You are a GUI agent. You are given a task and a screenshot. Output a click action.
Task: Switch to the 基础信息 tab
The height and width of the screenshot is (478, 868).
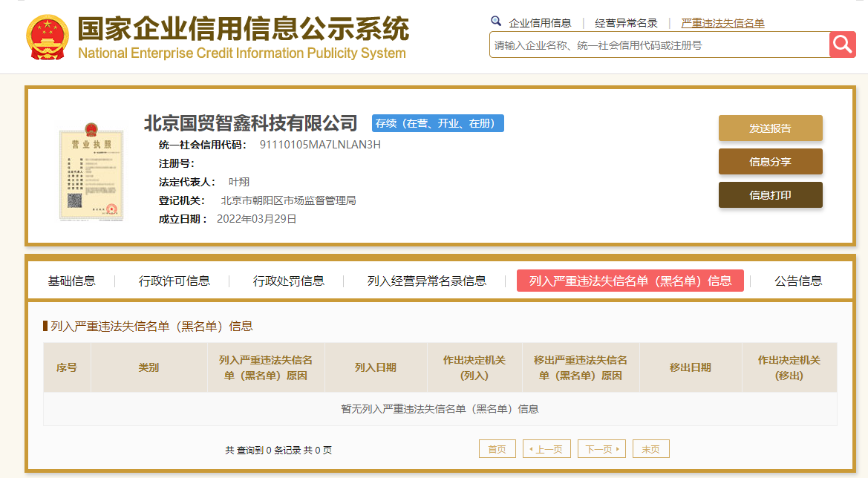pyautogui.click(x=71, y=281)
